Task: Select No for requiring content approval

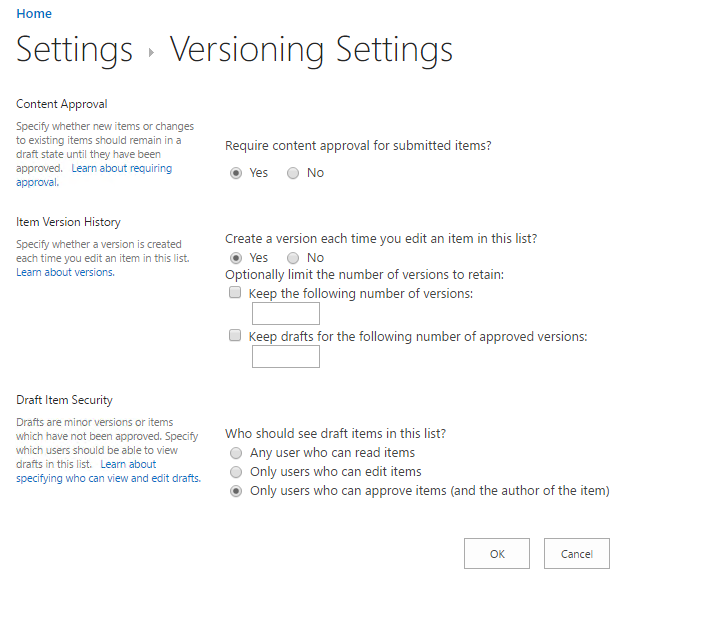Action: (x=293, y=173)
